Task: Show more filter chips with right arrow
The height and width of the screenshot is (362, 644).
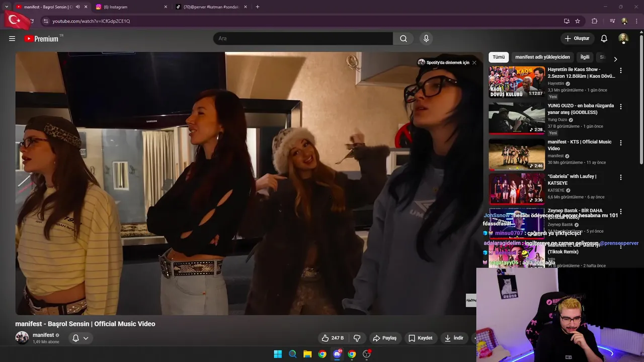Action: pyautogui.click(x=615, y=59)
